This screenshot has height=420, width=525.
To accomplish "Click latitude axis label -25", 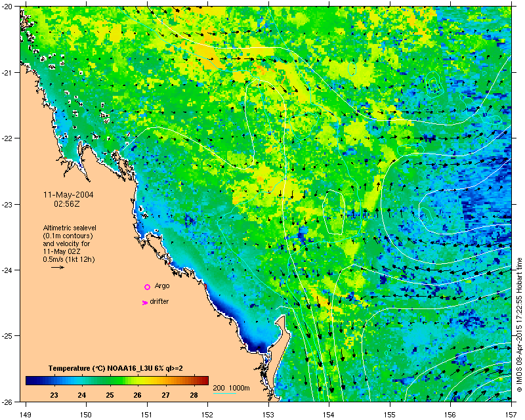I will pyautogui.click(x=7, y=336).
